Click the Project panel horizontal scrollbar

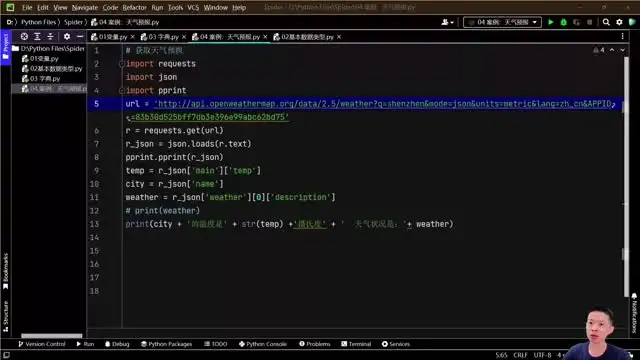tap(51, 336)
